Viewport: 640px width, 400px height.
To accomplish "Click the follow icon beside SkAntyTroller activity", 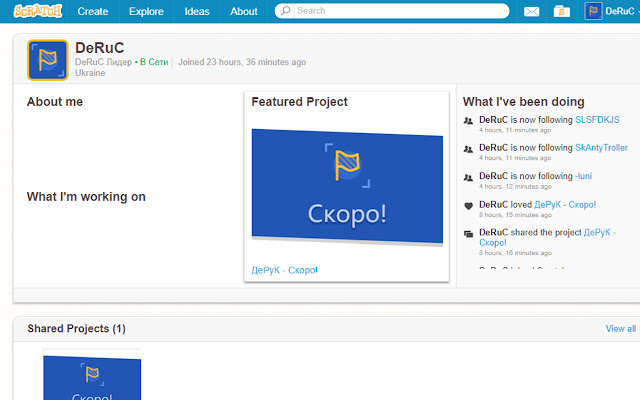I will (468, 149).
